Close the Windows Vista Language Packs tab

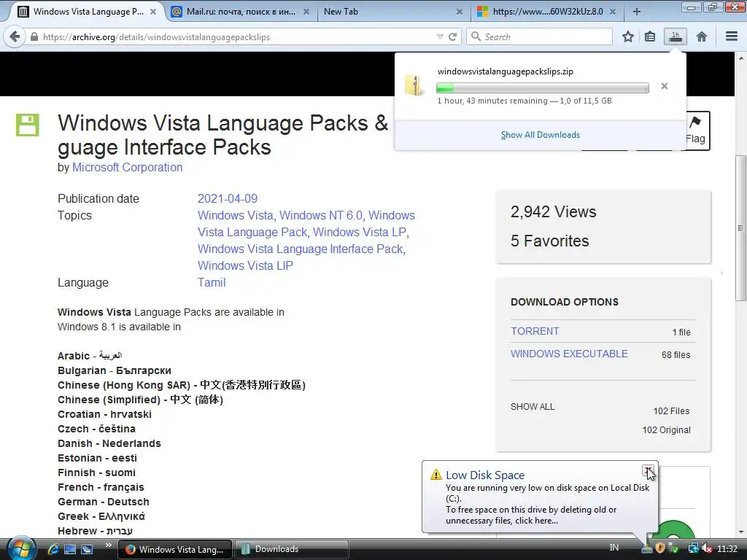pyautogui.click(x=153, y=12)
